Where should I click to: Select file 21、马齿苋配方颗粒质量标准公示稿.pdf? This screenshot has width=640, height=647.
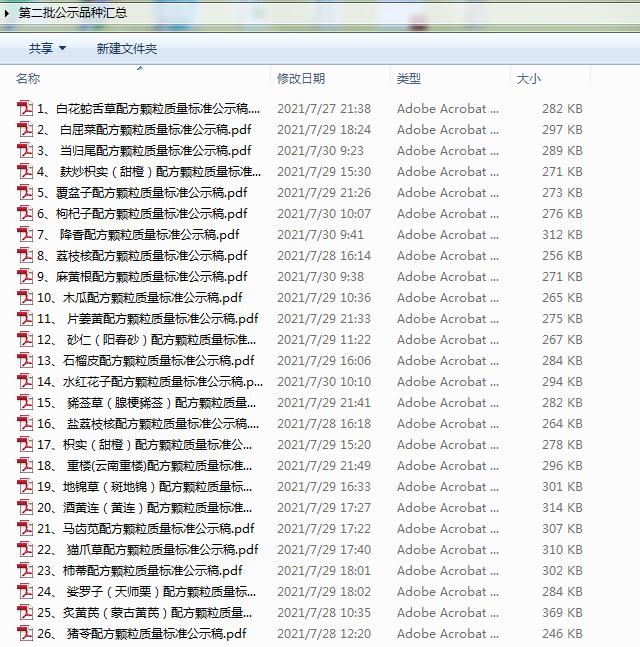tap(146, 529)
